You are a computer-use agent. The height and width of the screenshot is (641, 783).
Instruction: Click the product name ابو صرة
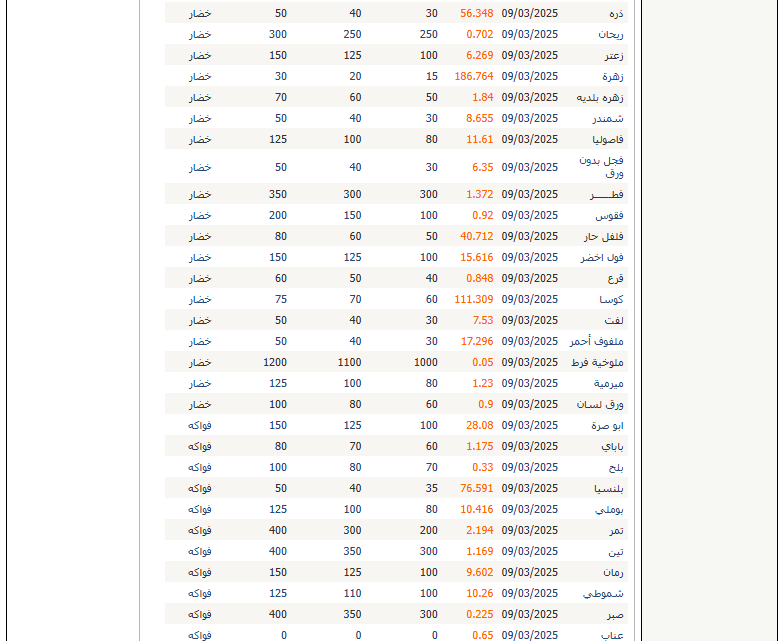[x=606, y=425]
